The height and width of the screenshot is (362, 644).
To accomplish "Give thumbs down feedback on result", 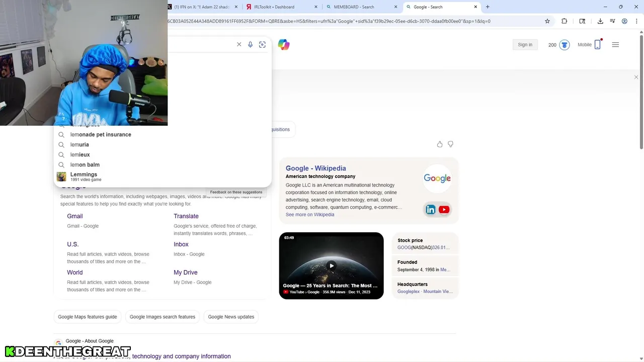I will 450,144.
